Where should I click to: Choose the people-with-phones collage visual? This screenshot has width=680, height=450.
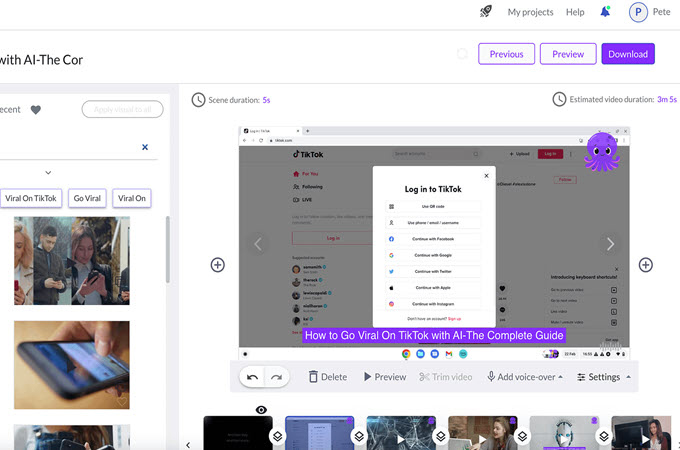tap(72, 261)
